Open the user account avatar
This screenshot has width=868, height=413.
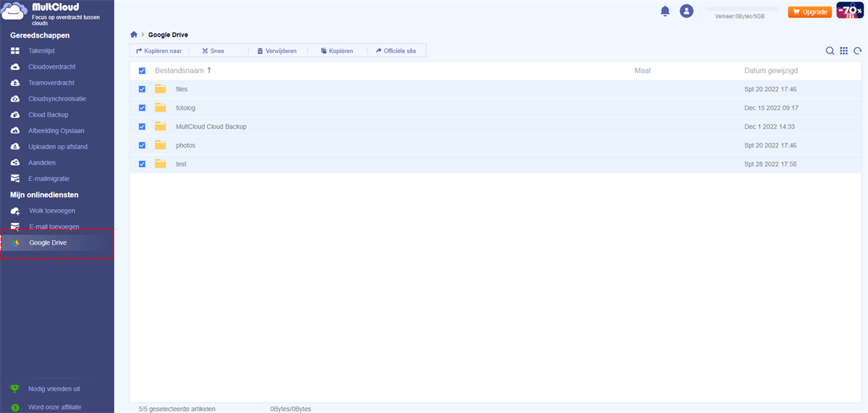click(x=686, y=11)
